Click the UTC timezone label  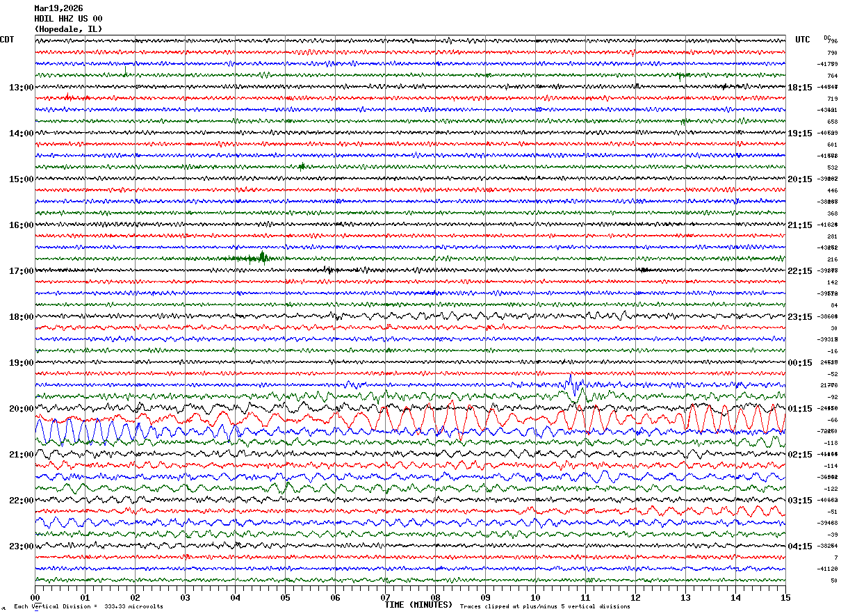[803, 40]
